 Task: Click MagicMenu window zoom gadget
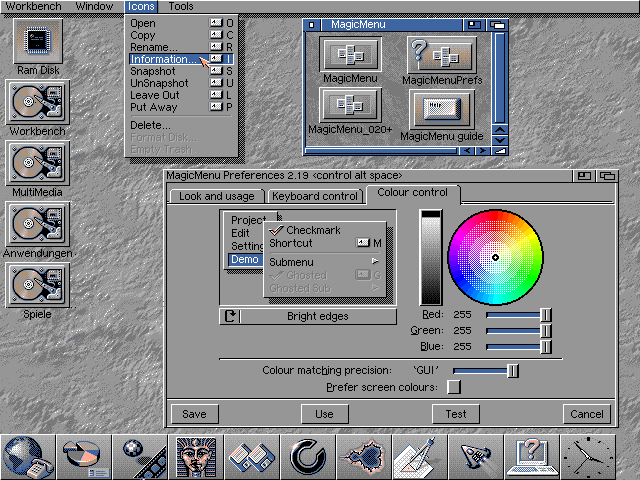pyautogui.click(x=474, y=25)
